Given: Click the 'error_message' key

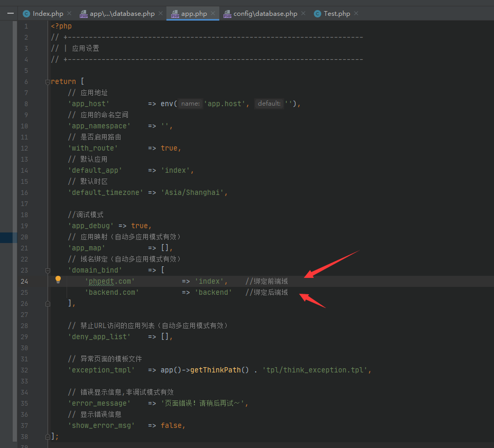Looking at the screenshot, I should click(99, 403).
